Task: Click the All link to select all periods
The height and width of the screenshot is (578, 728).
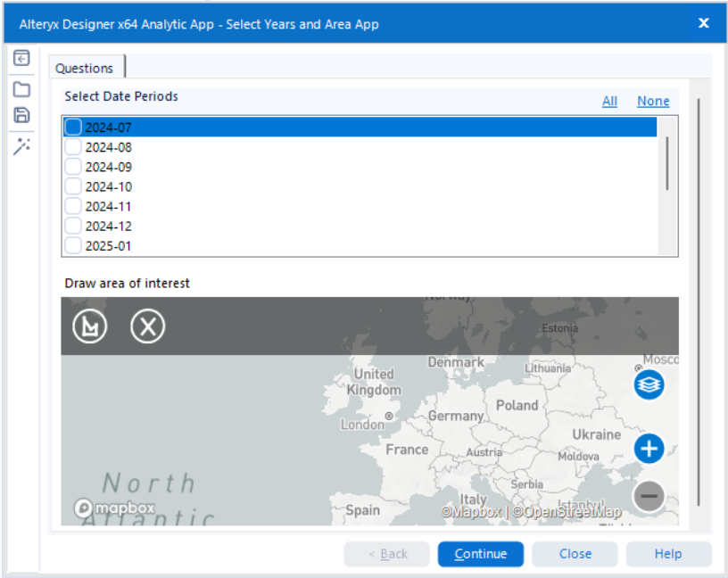Action: click(x=609, y=102)
